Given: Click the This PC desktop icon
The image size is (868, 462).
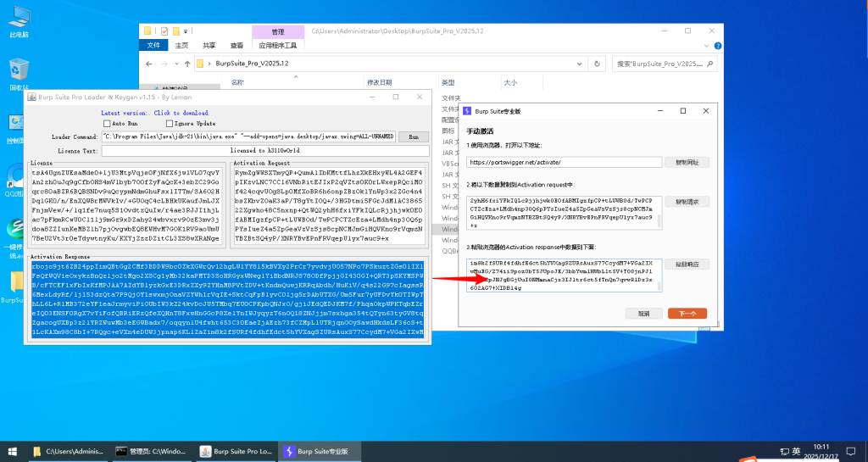Looking at the screenshot, I should coord(19,19).
